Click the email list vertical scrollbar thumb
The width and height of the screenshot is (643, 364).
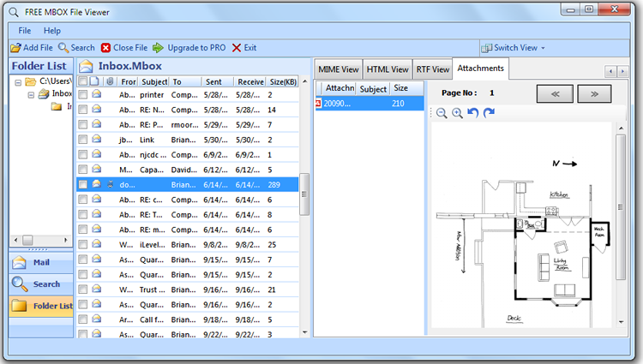[303, 194]
